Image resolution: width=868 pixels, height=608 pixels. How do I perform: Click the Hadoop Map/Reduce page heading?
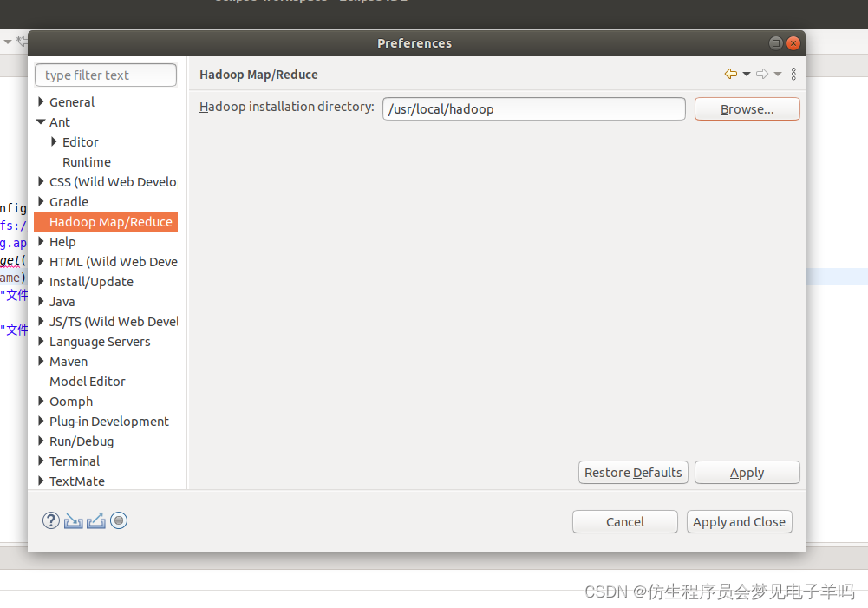click(x=258, y=75)
